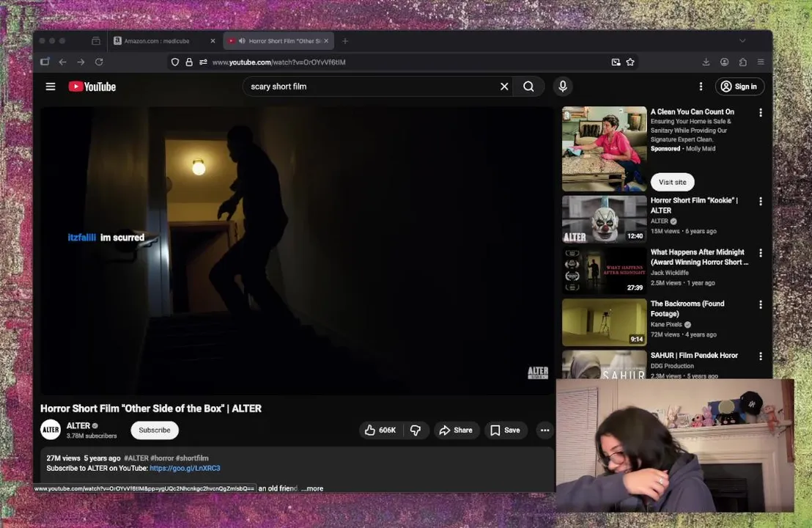Click the video title text
The height and width of the screenshot is (528, 812).
point(151,408)
